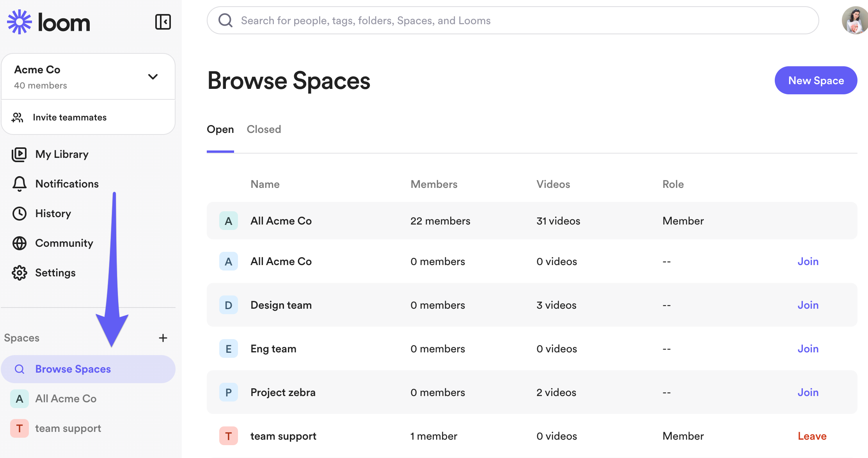Image resolution: width=868 pixels, height=458 pixels.
Task: Open team support in sidebar
Action: (68, 428)
